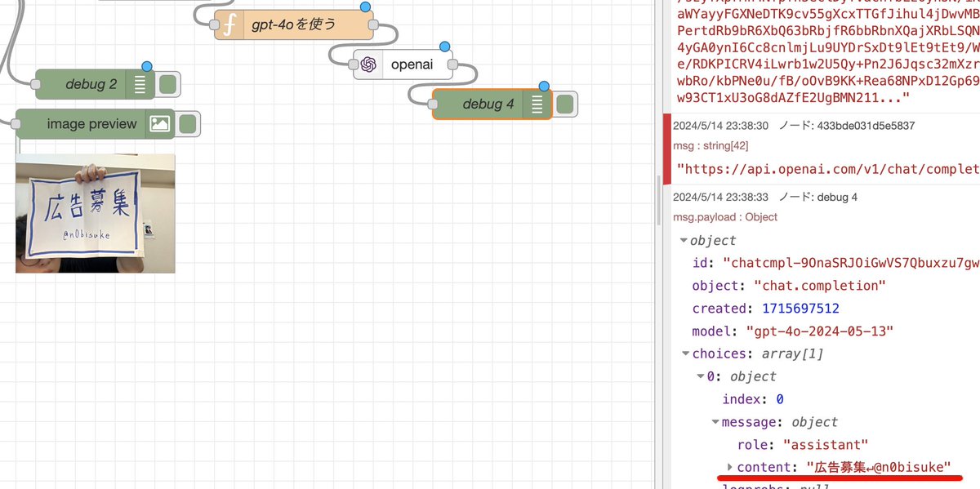Click the blue change indicator on gpt-4oを使う node
The width and height of the screenshot is (980, 489).
click(365, 7)
